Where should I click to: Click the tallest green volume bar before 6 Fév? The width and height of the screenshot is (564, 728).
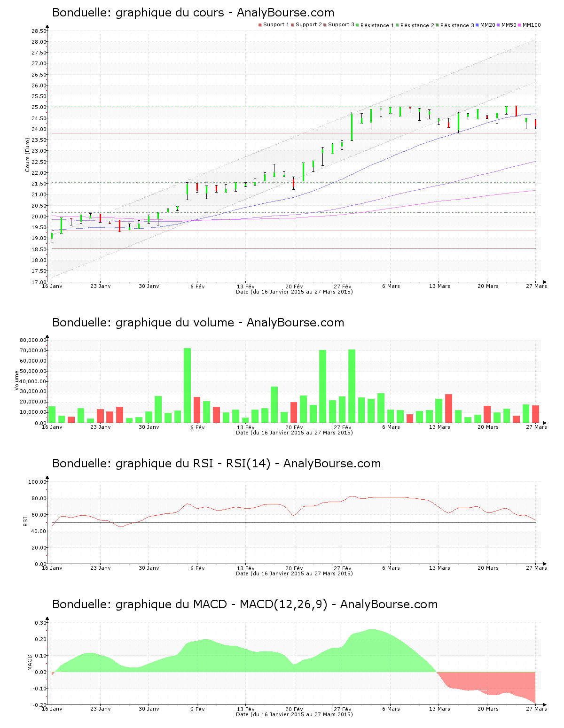(x=187, y=385)
